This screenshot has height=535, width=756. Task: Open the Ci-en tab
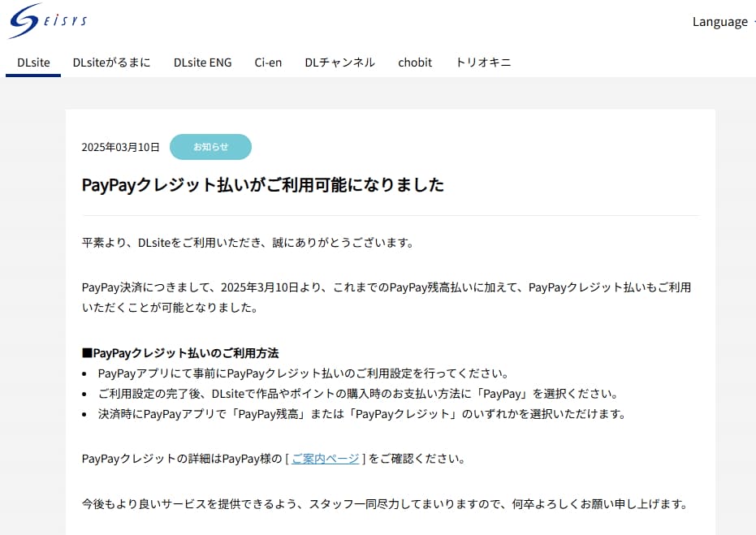(x=268, y=63)
